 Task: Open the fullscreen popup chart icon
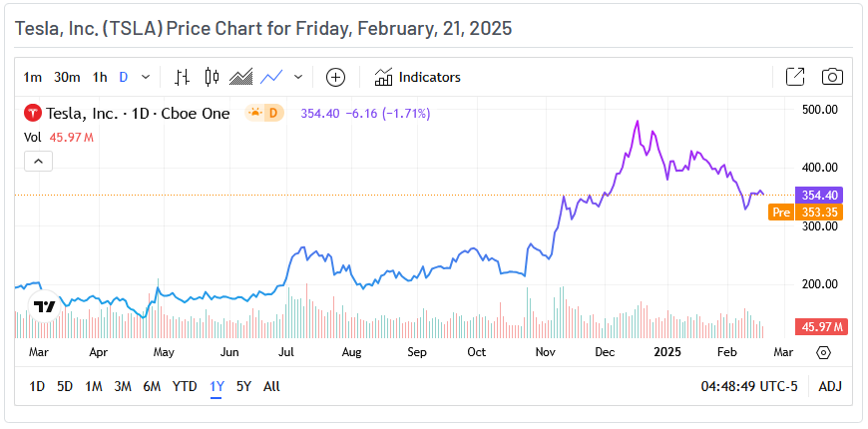(x=795, y=77)
